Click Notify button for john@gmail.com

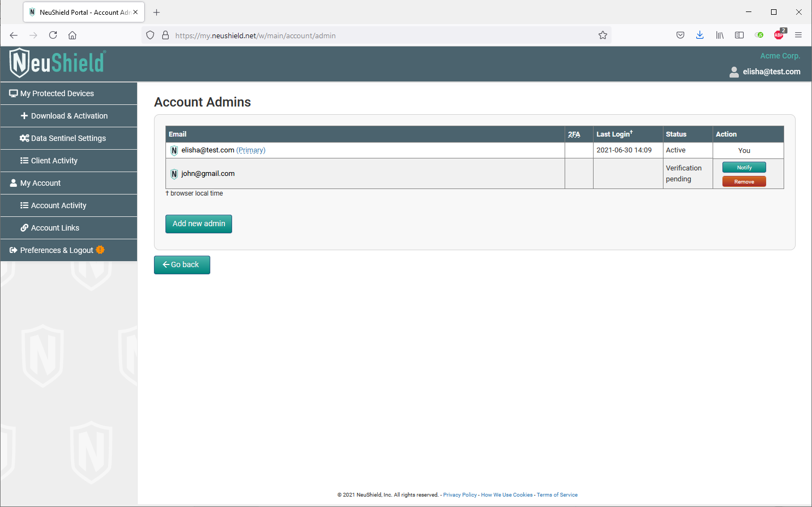coord(744,168)
